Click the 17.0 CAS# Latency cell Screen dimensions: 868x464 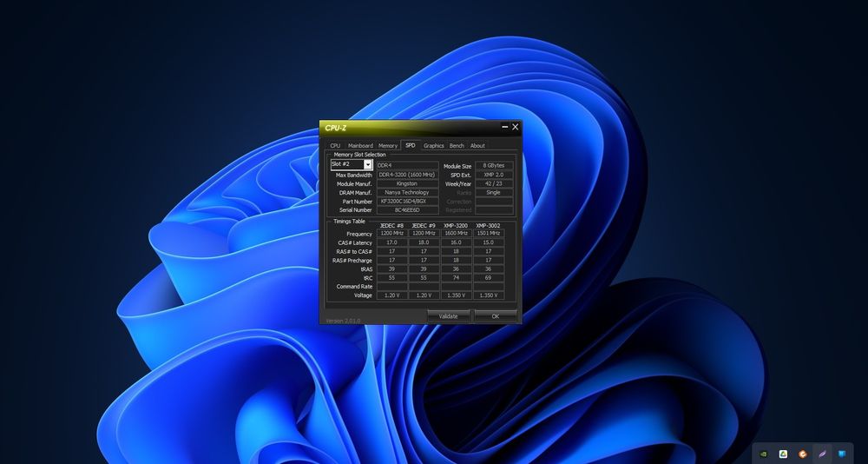[x=392, y=242]
